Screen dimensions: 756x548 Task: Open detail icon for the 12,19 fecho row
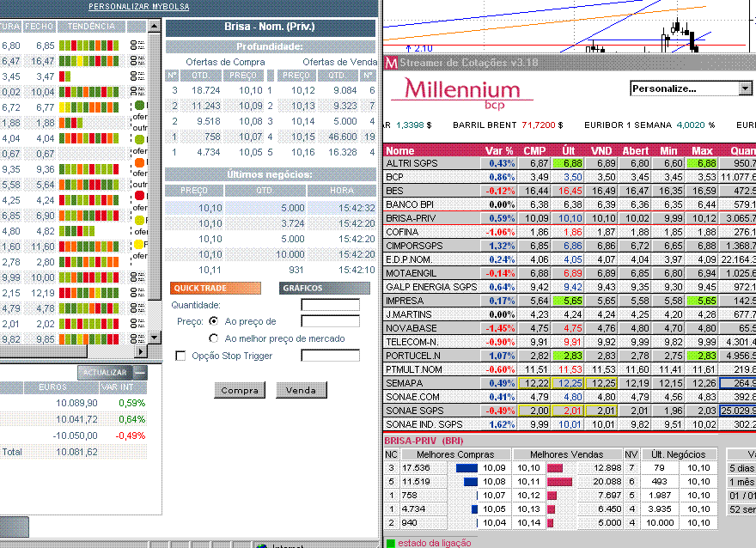137,293
